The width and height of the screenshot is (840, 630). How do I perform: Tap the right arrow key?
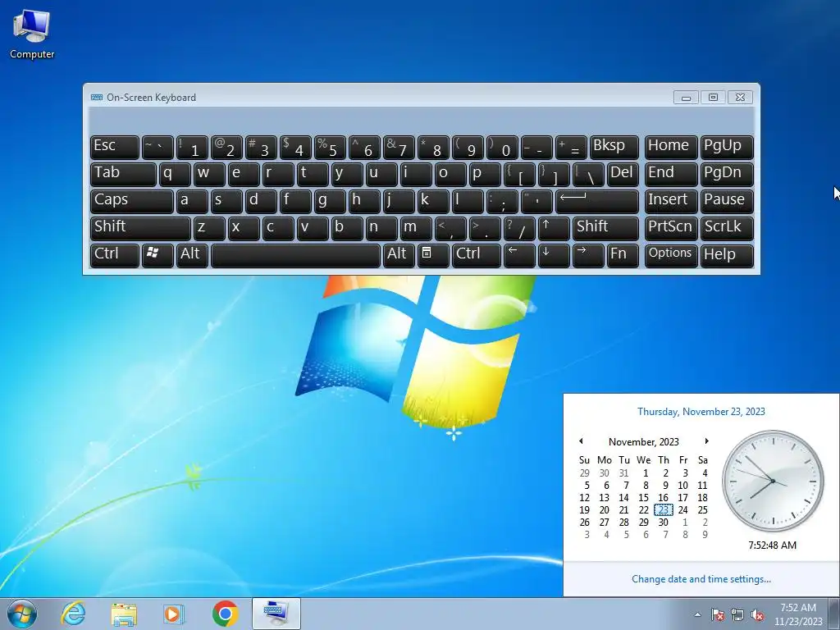tap(588, 255)
